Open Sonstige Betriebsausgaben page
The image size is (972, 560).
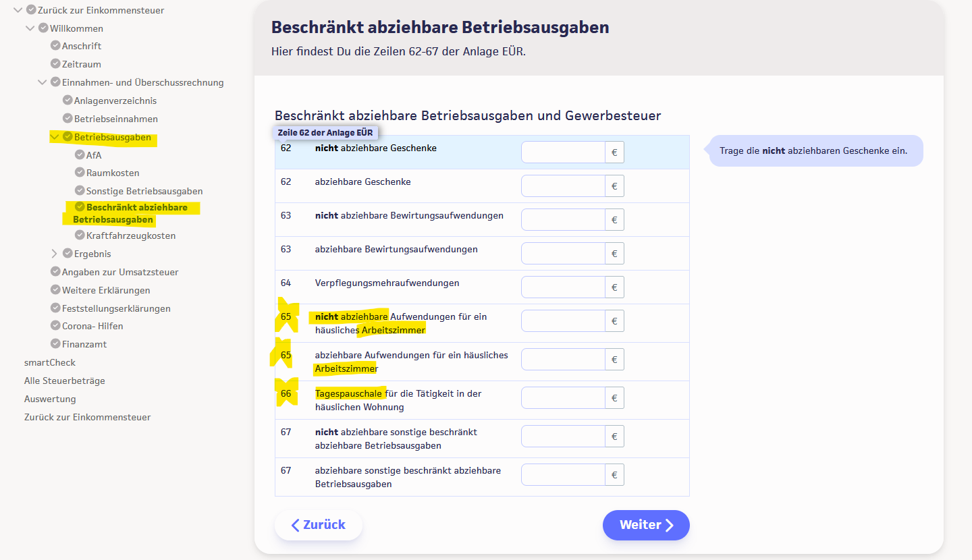(144, 191)
